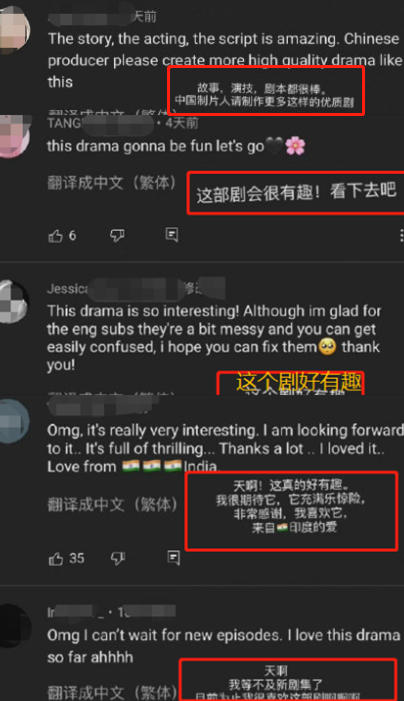Like the 'this drama gonna be fun' comment
The height and width of the screenshot is (701, 404).
[x=55, y=236]
